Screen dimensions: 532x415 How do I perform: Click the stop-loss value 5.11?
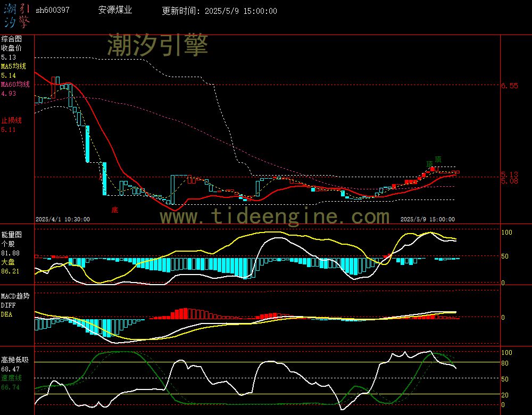(9, 130)
